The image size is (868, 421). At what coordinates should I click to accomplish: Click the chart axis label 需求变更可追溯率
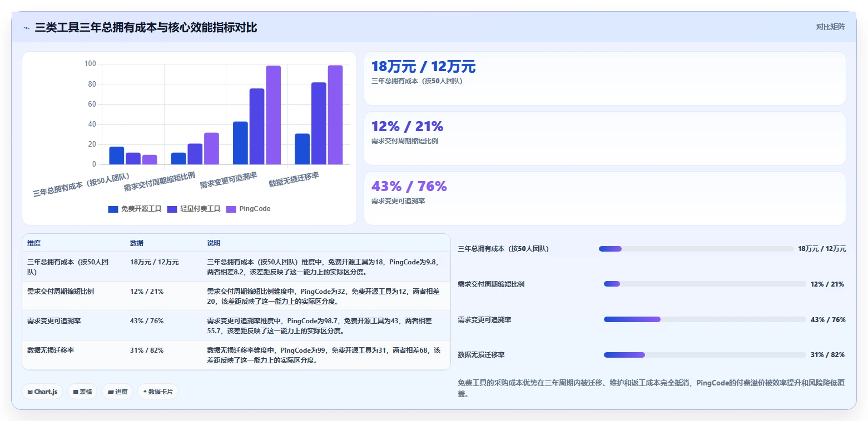(x=229, y=180)
